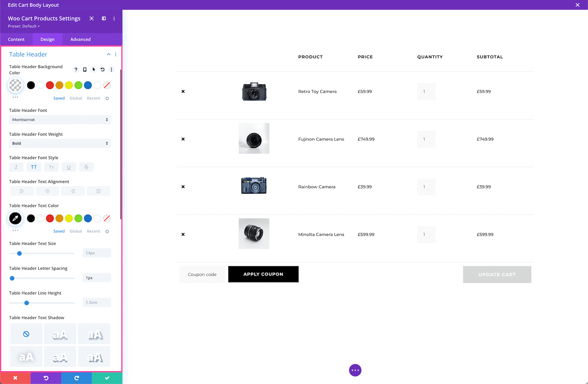The width and height of the screenshot is (588, 384).
Task: Expand the module into fullscreen mode
Action: [91, 18]
